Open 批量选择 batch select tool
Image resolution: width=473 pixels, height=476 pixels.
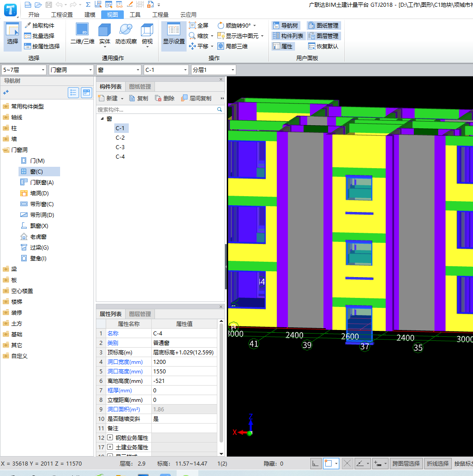click(39, 36)
